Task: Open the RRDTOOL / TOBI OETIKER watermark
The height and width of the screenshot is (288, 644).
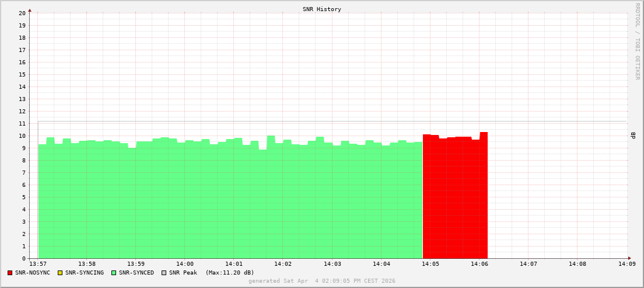Action: click(x=637, y=41)
